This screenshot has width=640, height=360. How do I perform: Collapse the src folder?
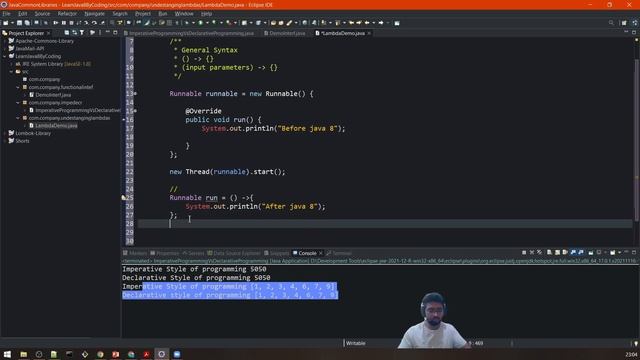11,71
